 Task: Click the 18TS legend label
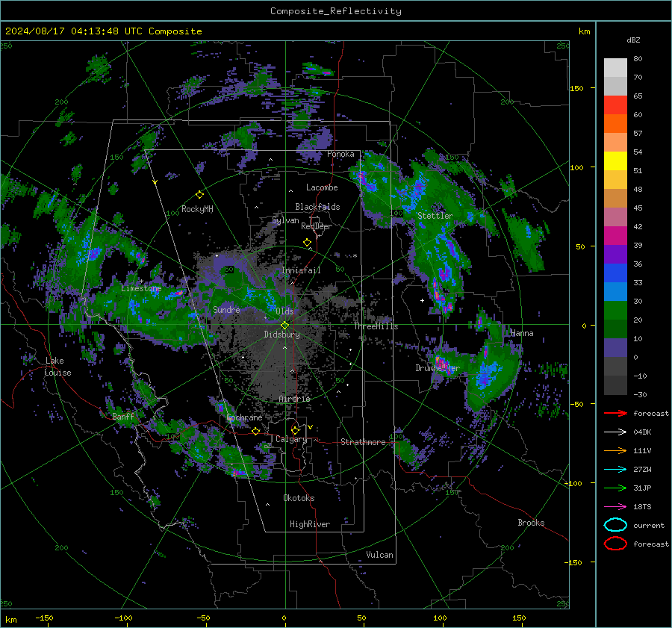click(642, 507)
